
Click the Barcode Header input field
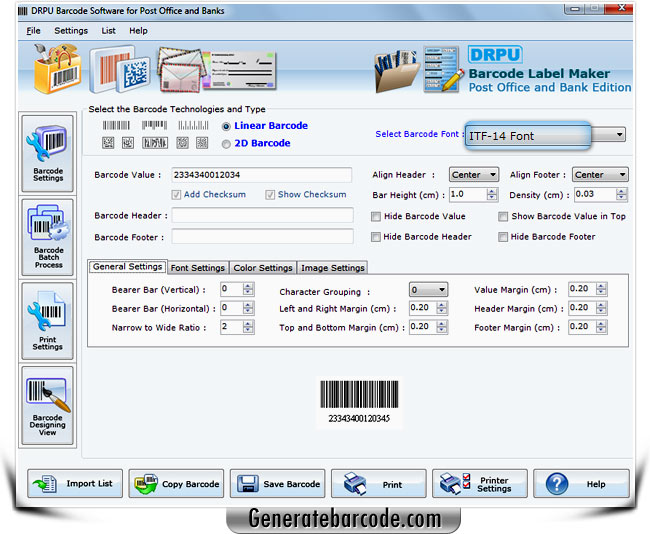[262, 216]
